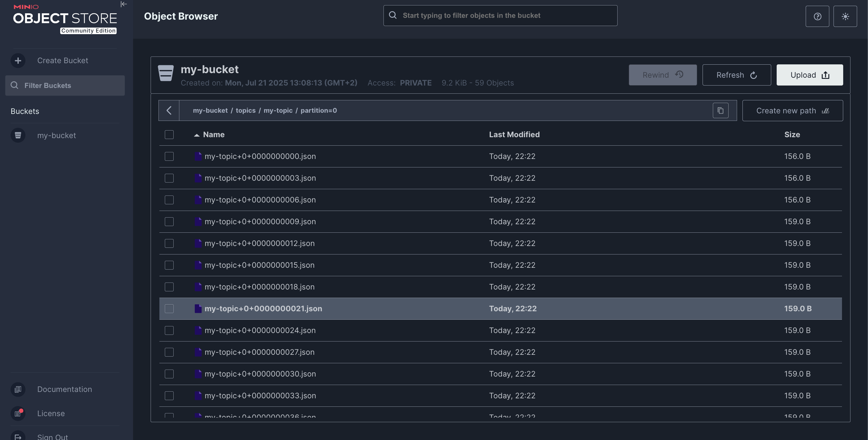
Task: Sort by the Last Modified column header
Action: pos(514,135)
